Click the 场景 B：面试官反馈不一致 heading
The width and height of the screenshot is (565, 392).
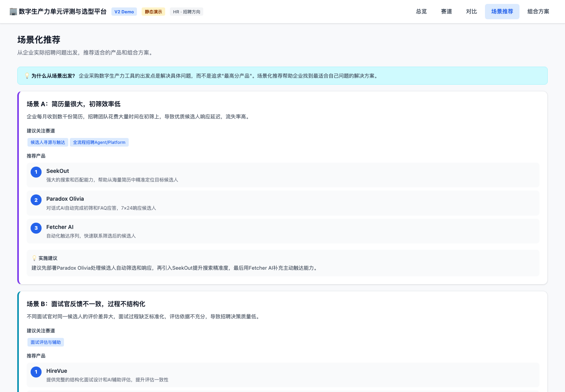click(86, 304)
